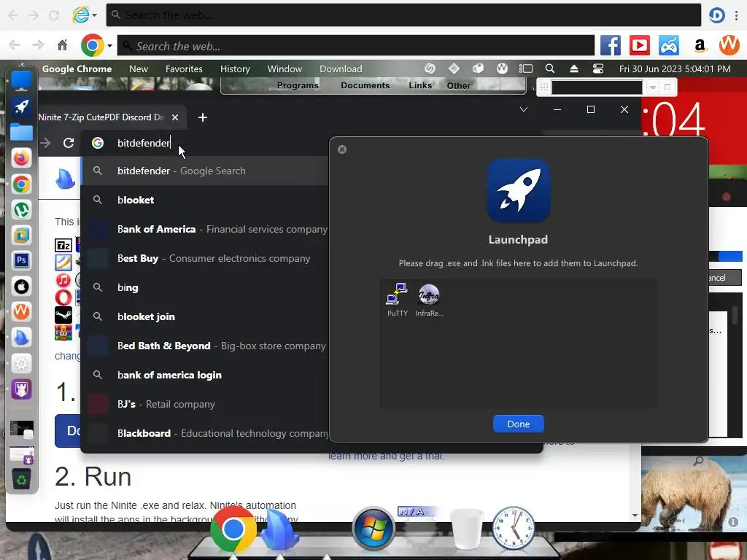Click the Done button in Launchpad
747x560 pixels.
tap(519, 424)
